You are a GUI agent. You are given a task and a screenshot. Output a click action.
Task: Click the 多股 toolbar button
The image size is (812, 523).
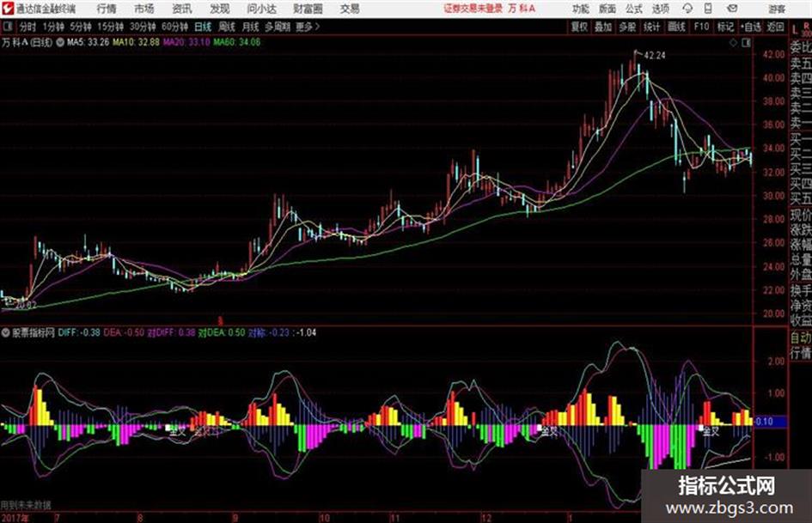point(627,27)
